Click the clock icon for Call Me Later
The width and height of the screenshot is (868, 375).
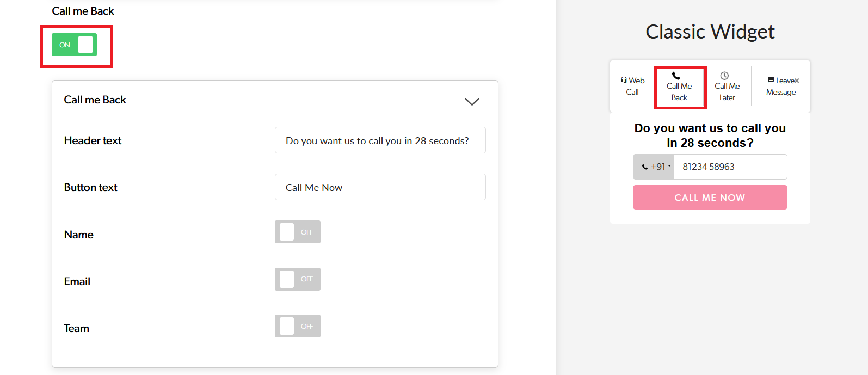coord(724,76)
